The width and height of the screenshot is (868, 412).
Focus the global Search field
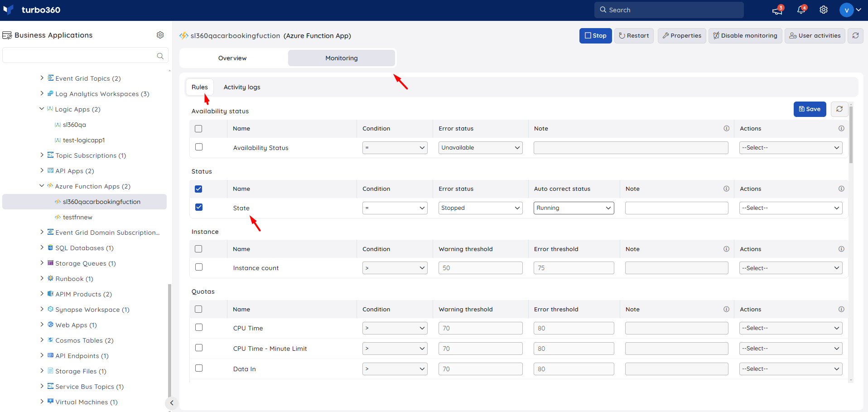click(669, 10)
